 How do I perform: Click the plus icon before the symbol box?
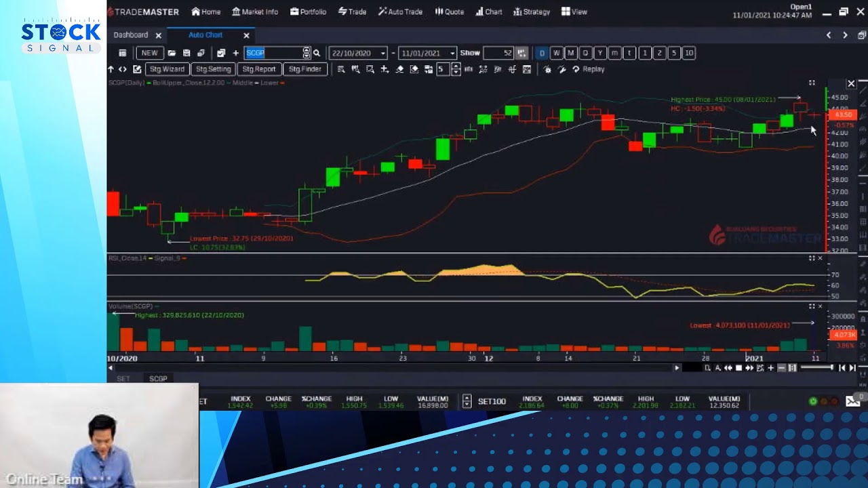pyautogui.click(x=235, y=53)
